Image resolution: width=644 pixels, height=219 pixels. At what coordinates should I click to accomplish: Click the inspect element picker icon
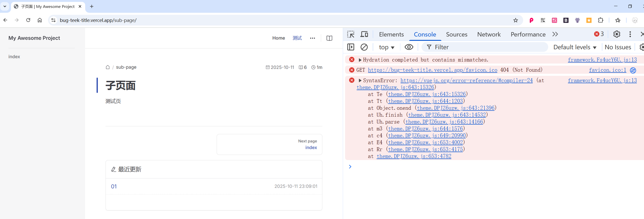pos(351,34)
